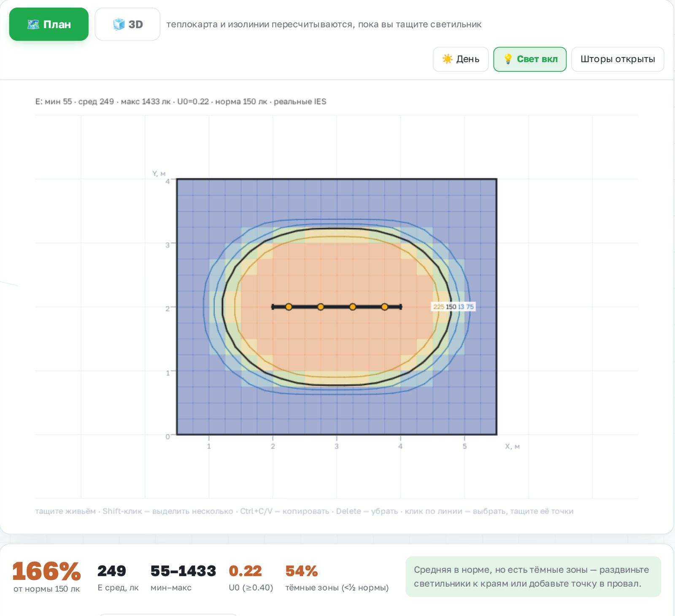675x616 pixels.
Task: Click the 249 Е сред value
Action: (x=112, y=571)
